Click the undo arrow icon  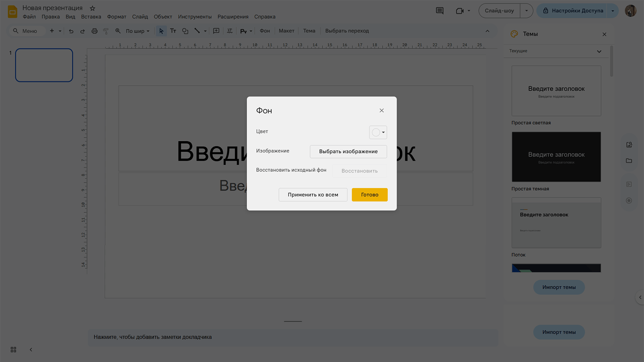[x=71, y=31]
